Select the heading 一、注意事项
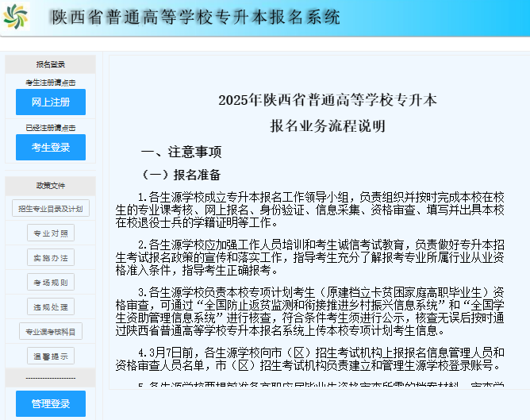This screenshot has width=530, height=420. 181,152
